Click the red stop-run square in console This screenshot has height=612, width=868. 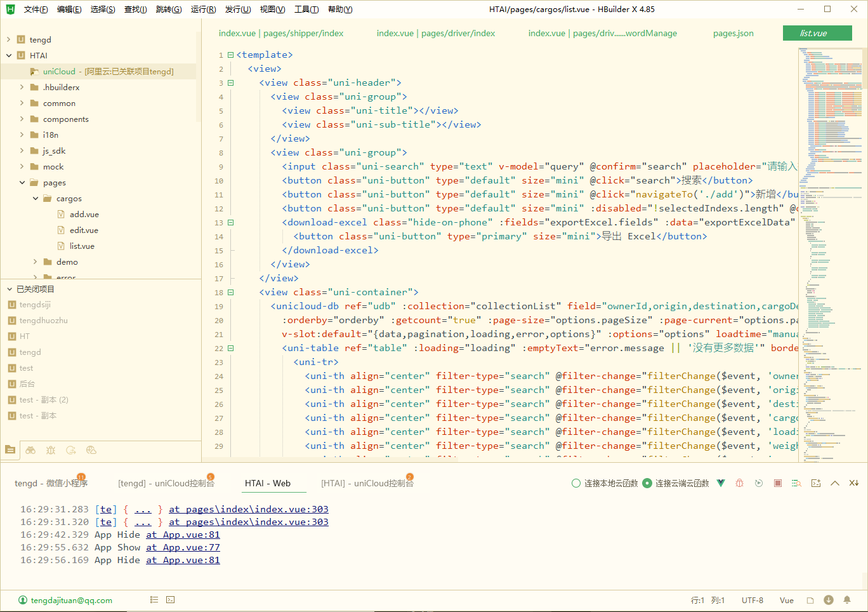777,483
